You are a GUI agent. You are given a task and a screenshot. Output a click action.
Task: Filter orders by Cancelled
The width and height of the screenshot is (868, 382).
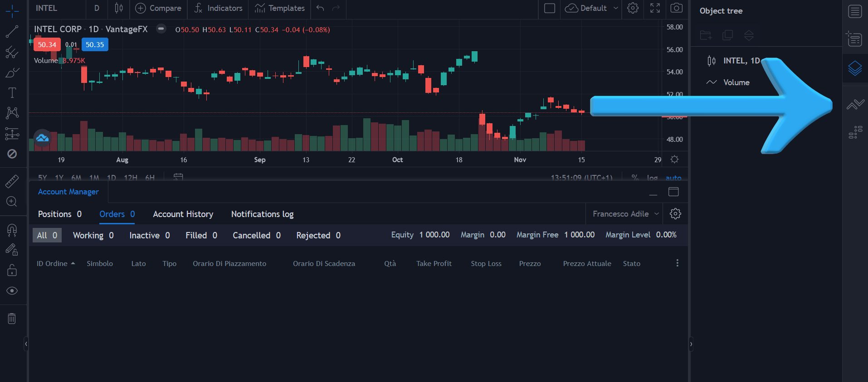[257, 235]
